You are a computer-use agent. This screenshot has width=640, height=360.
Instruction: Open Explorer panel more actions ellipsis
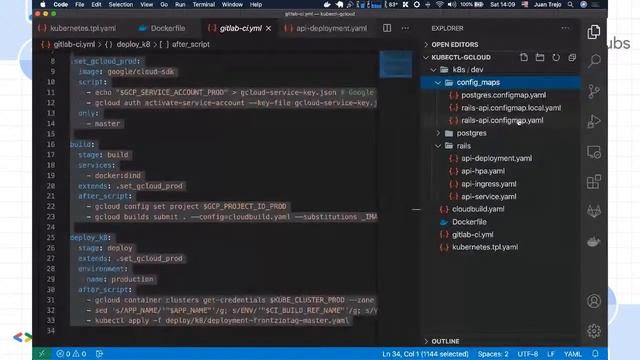[x=565, y=28]
